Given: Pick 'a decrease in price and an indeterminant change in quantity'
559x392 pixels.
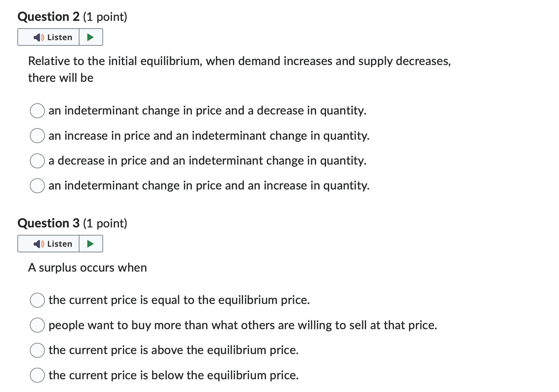Looking at the screenshot, I should click(37, 161).
